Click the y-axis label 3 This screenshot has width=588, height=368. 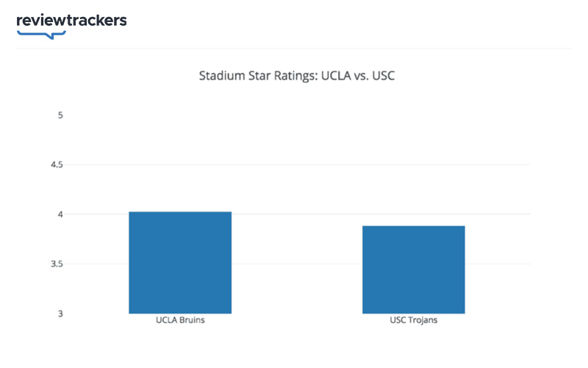(x=60, y=314)
